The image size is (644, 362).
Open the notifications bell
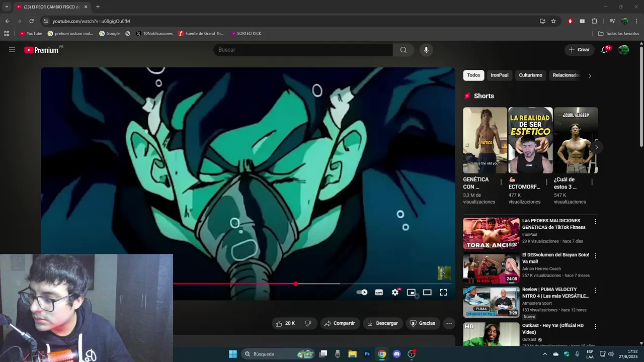(604, 50)
